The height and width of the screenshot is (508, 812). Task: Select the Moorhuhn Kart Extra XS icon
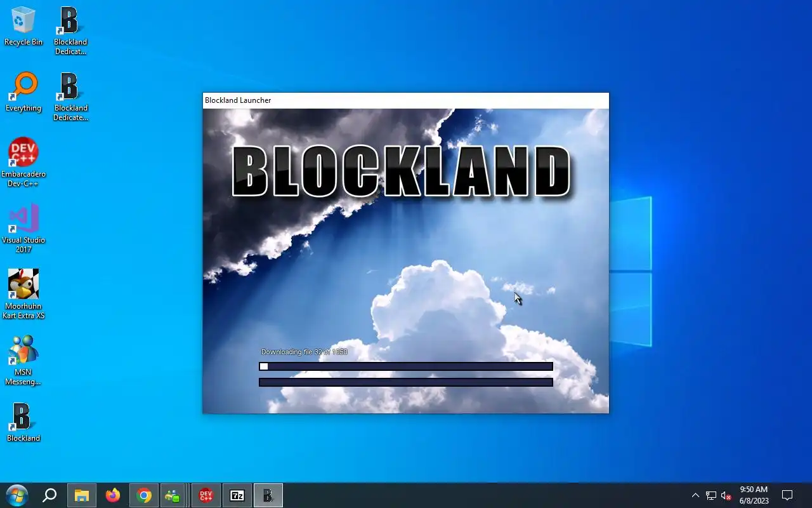click(x=23, y=295)
